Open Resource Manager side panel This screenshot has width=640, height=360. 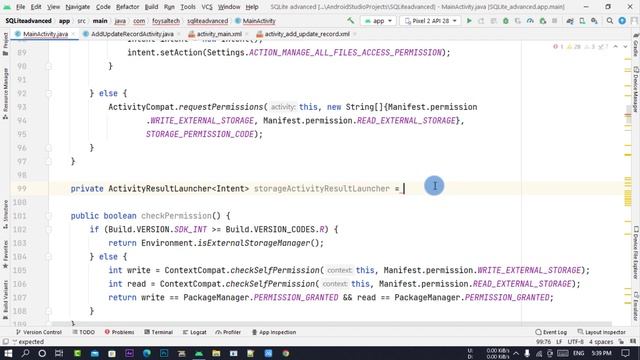[5, 93]
